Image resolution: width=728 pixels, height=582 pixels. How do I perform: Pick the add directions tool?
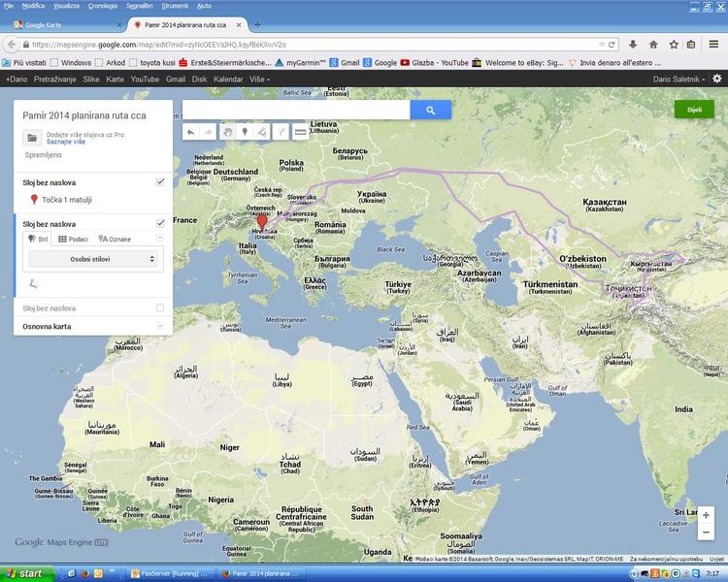pyautogui.click(x=281, y=132)
